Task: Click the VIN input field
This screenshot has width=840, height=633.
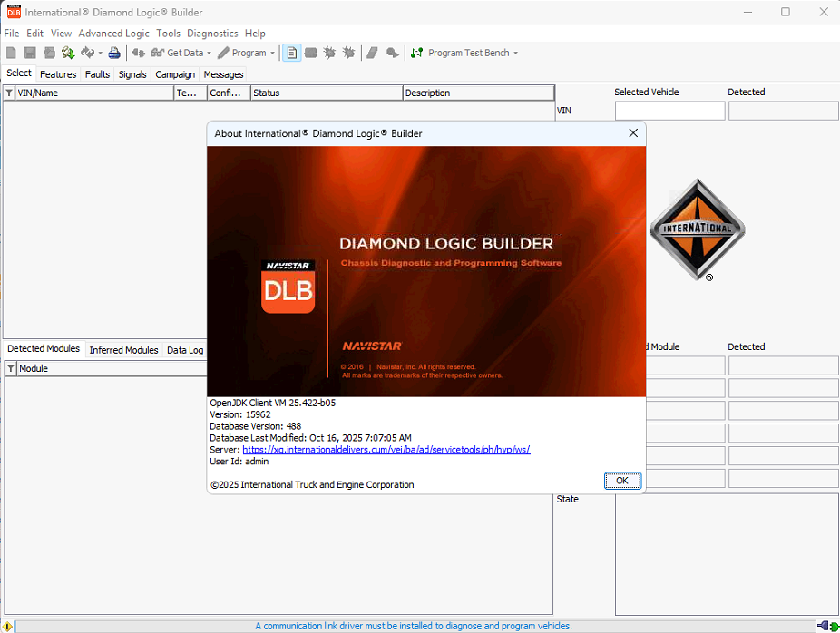Action: [669, 111]
